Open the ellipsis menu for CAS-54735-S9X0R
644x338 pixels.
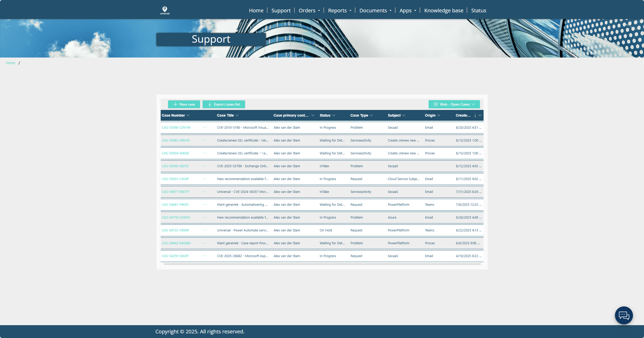click(205, 230)
